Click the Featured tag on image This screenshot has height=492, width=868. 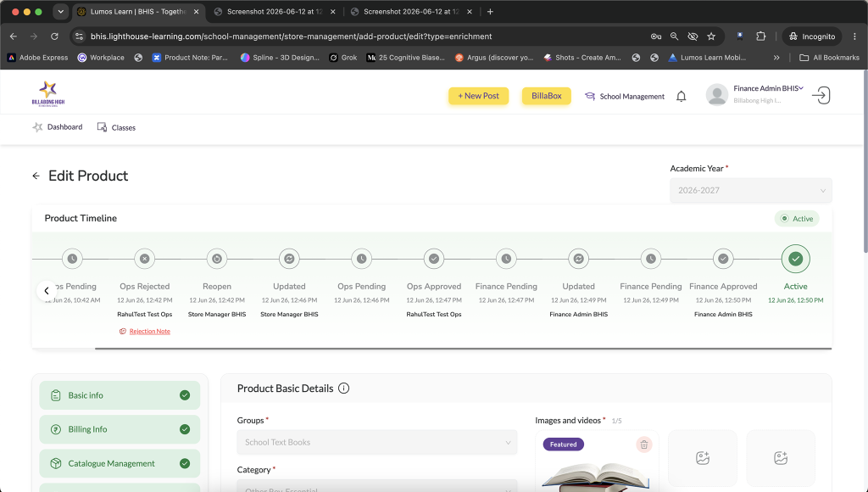563,444
